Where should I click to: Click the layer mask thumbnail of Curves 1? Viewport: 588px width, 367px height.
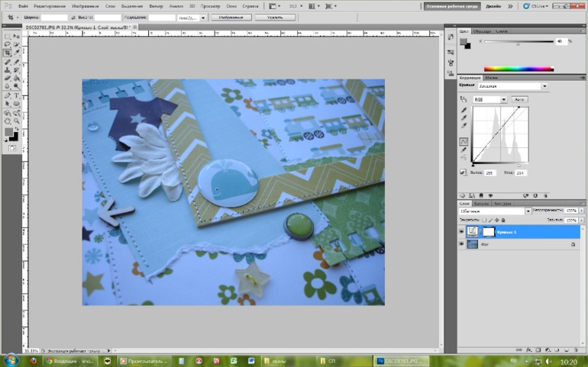pos(489,231)
